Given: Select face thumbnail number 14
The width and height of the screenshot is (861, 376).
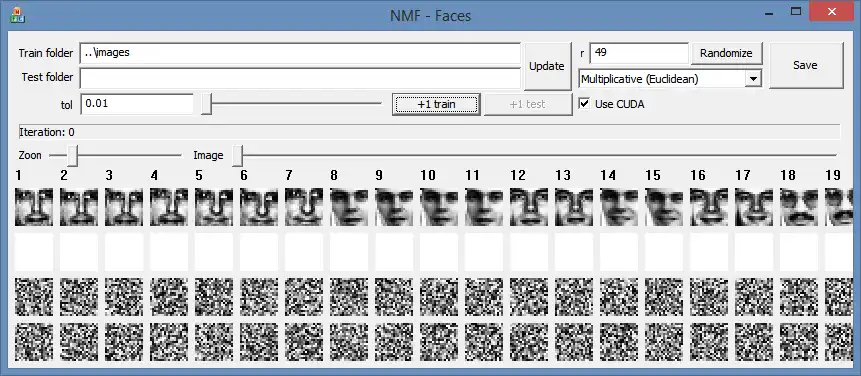Looking at the screenshot, I should tap(619, 207).
